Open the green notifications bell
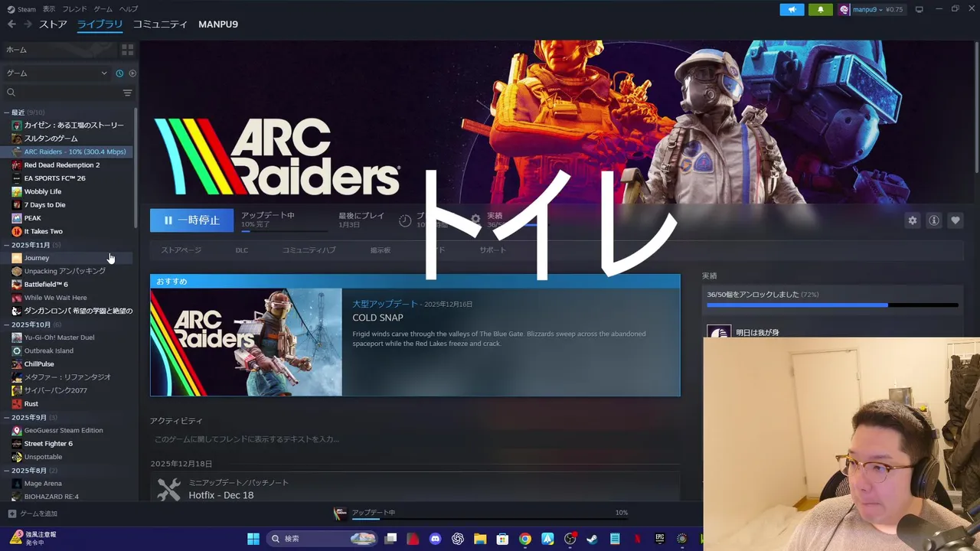 (x=821, y=10)
